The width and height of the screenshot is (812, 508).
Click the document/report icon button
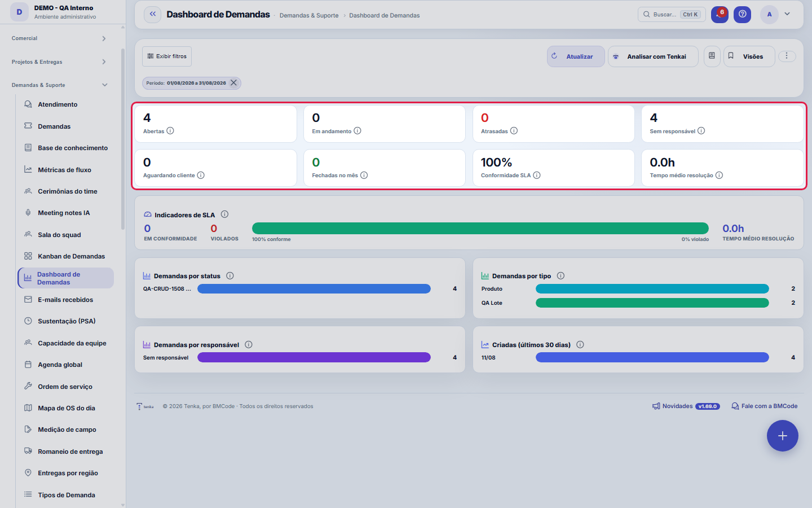click(712, 56)
